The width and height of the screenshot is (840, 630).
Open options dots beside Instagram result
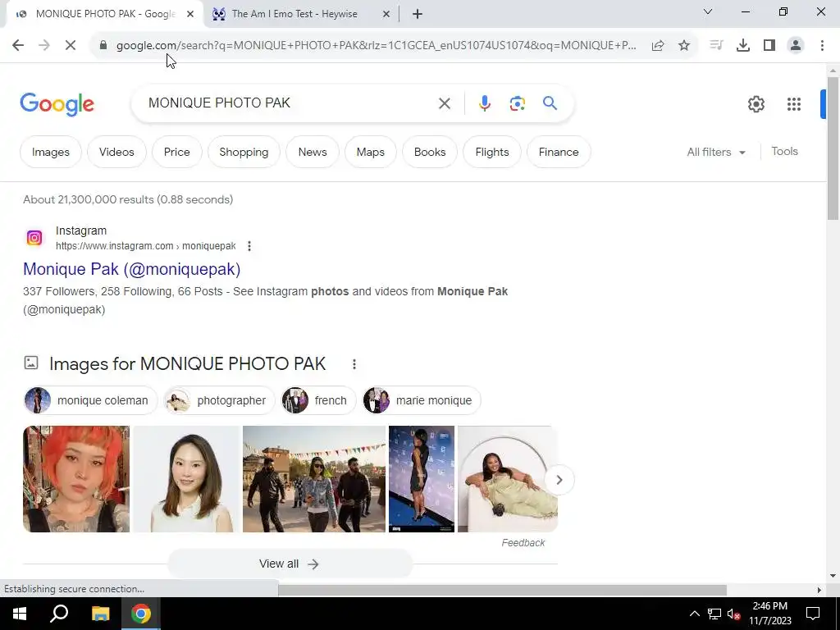[249, 246]
